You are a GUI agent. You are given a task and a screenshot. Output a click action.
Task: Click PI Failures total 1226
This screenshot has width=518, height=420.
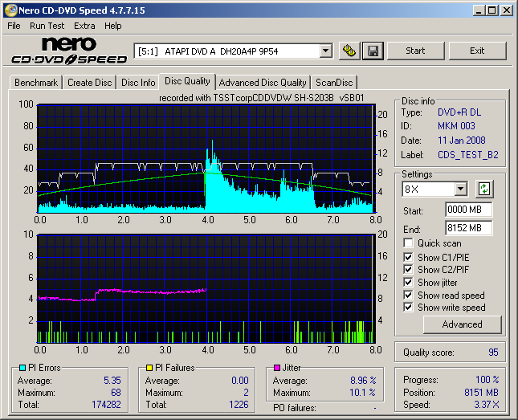tap(239, 405)
